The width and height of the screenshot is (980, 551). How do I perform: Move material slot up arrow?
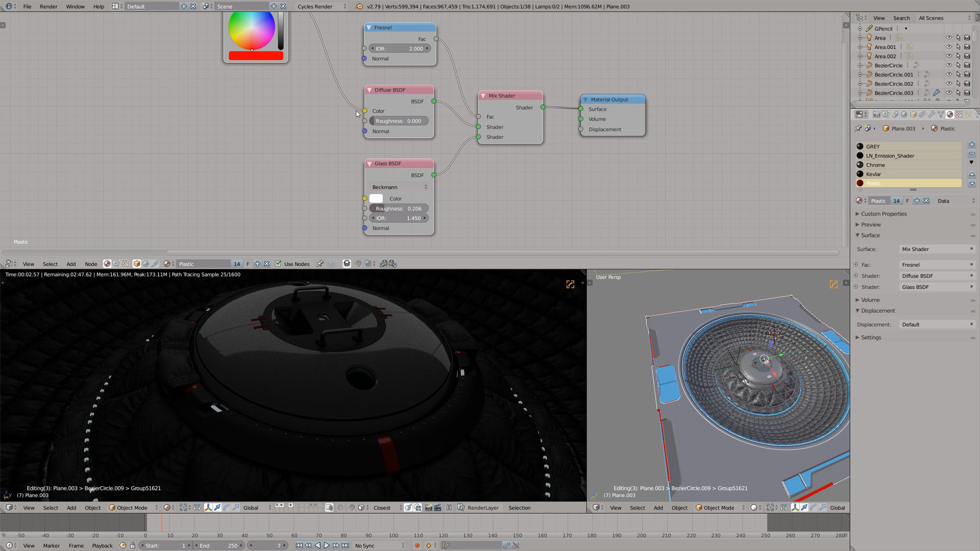[972, 174]
